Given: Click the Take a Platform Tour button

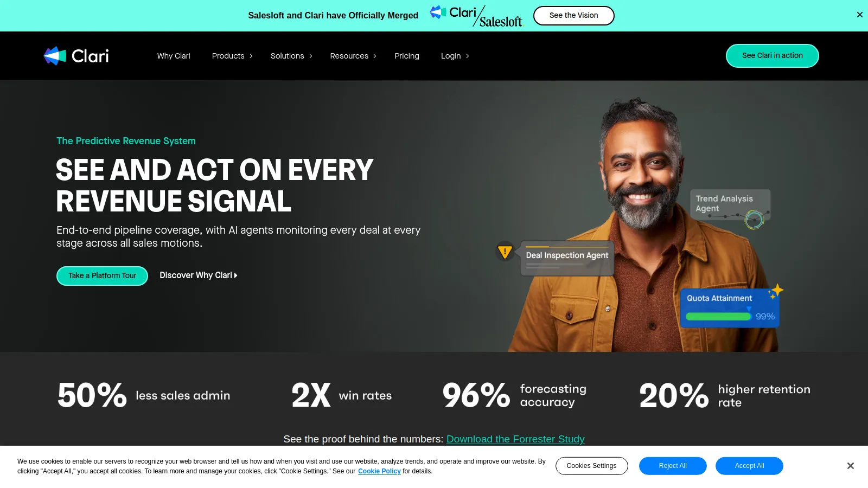Looking at the screenshot, I should [x=102, y=275].
